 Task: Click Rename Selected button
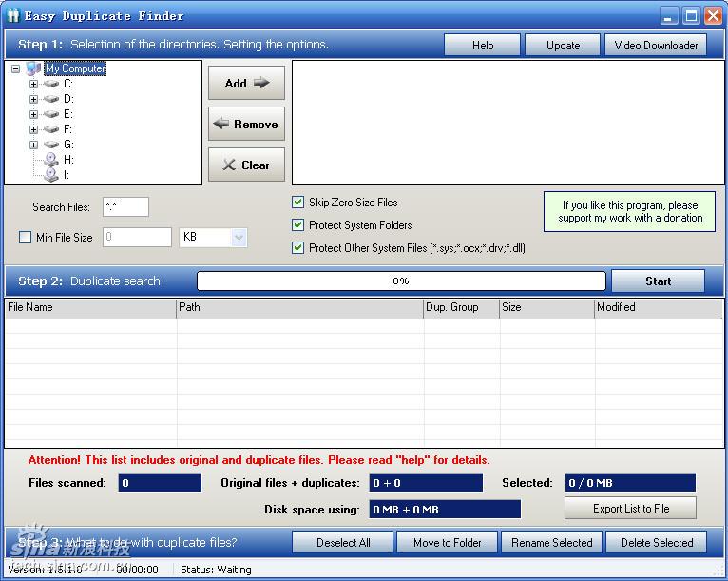[551, 542]
